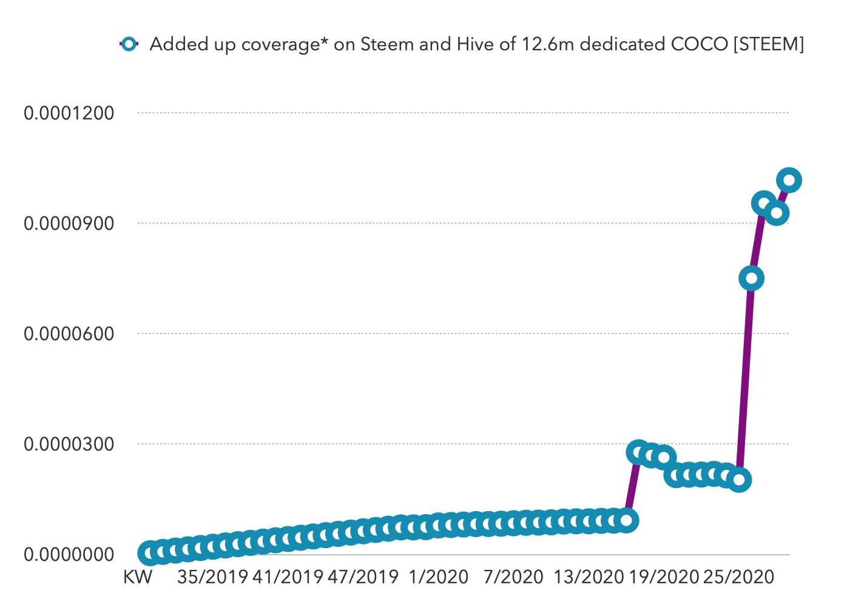Click the legend marker circle icon

pyautogui.click(x=129, y=44)
